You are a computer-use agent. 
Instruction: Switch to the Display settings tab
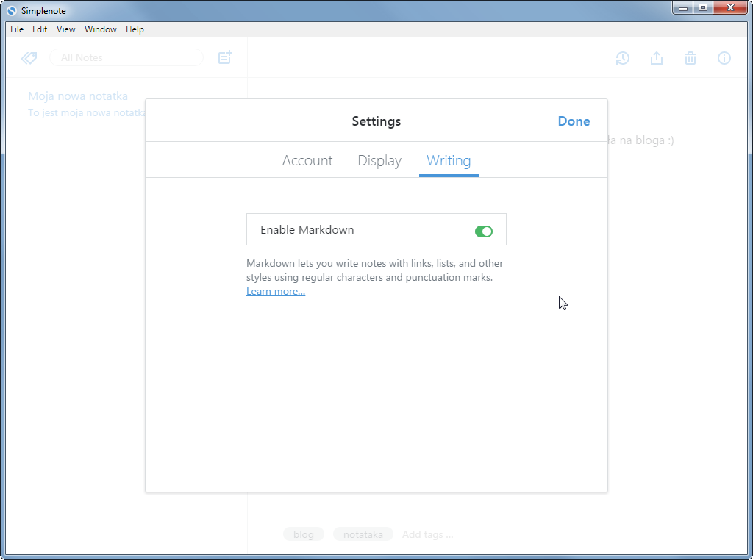point(379,160)
